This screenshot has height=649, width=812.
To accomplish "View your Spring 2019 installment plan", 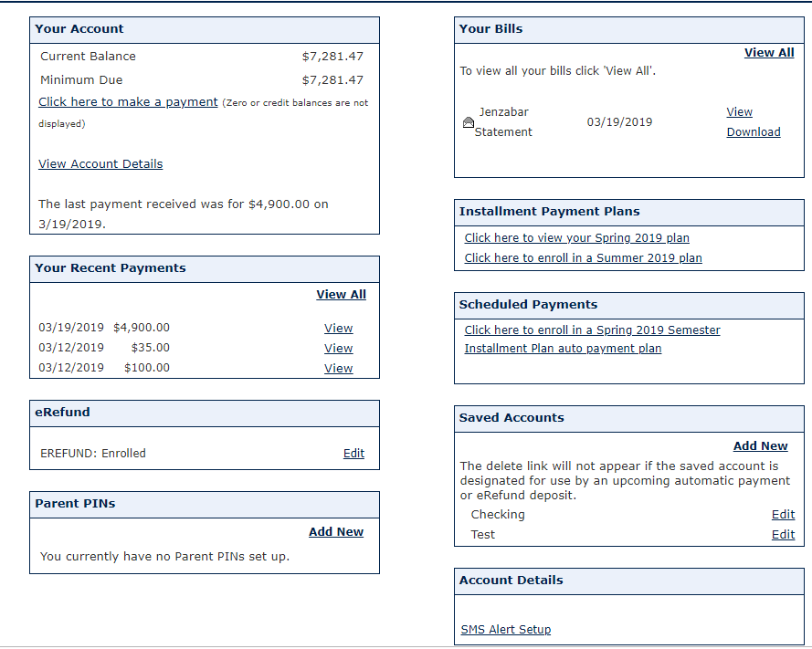I will (x=576, y=237).
